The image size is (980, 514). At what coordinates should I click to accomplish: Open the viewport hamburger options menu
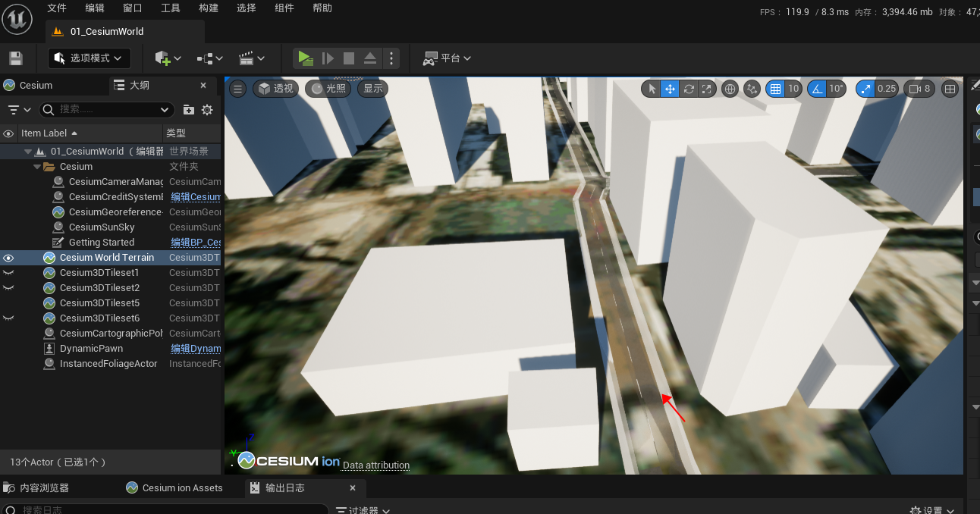pos(237,89)
